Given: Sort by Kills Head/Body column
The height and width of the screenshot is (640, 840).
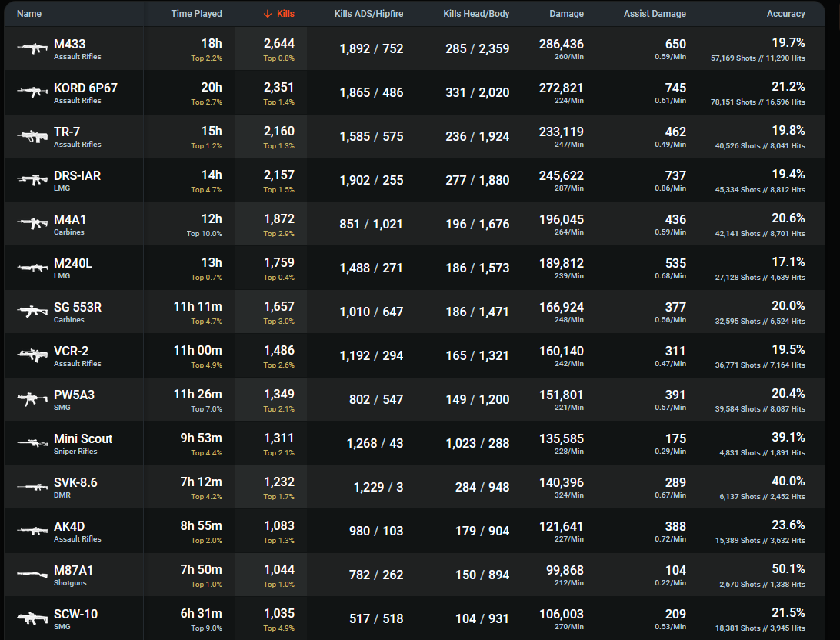Looking at the screenshot, I should (x=476, y=14).
